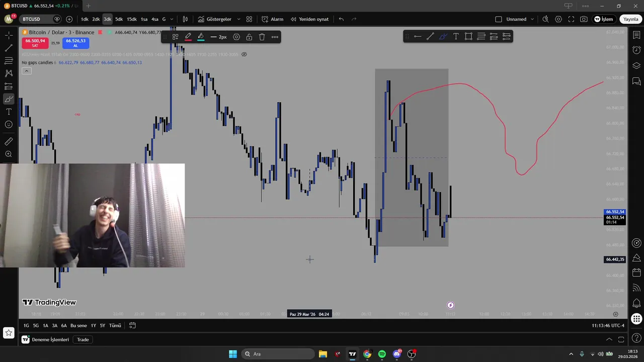Open the timezone 11:13:46 UTC-4 selector
The image size is (644, 362).
tap(608, 326)
